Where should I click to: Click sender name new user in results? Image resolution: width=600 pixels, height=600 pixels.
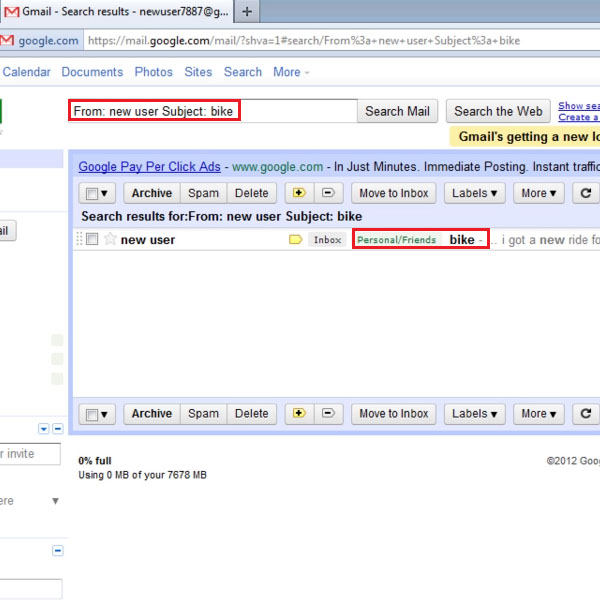tap(148, 240)
